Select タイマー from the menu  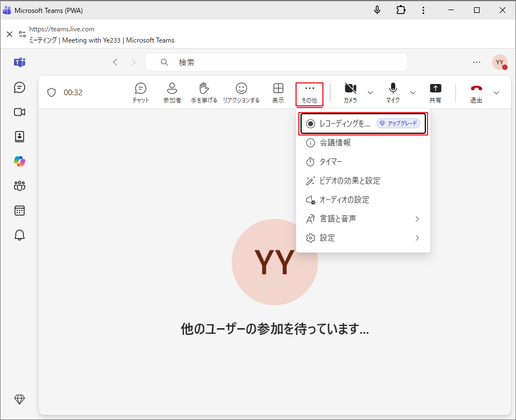click(363, 162)
